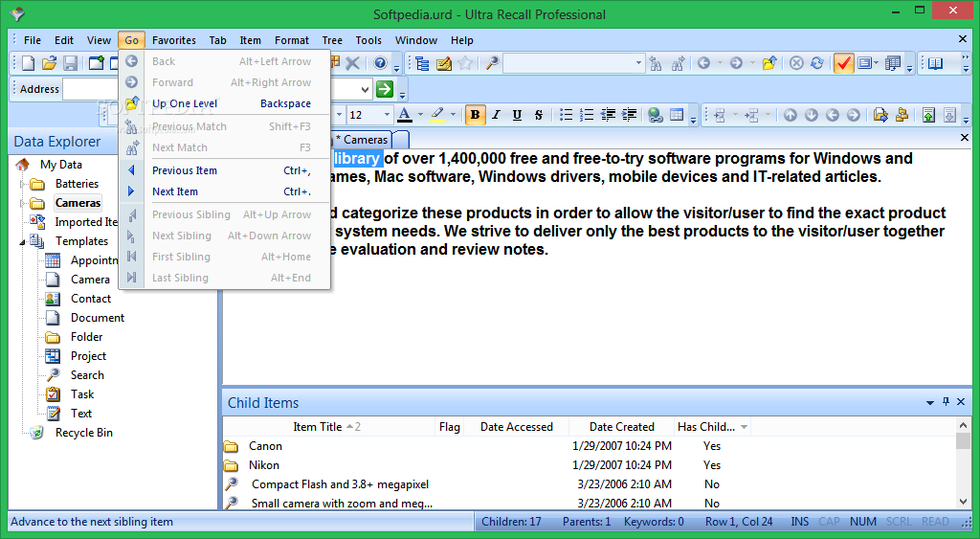Click the insert table icon

tap(677, 115)
